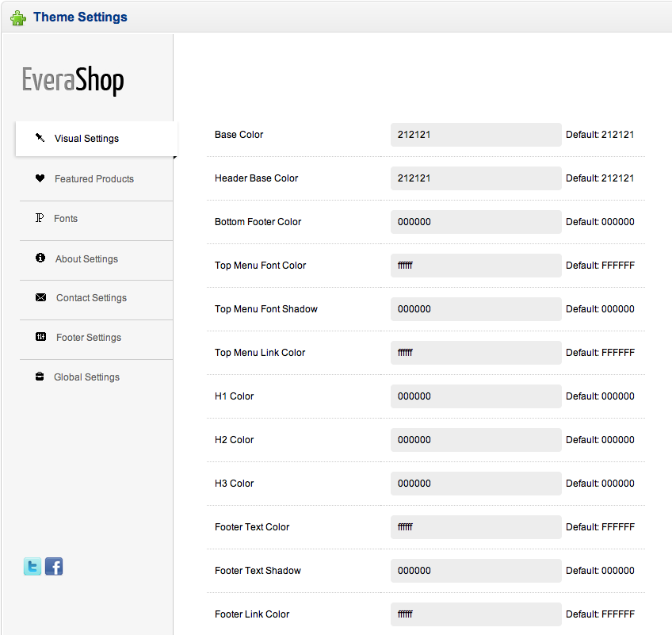Click the H3 Color label
Viewport: 672px width, 635px height.
pyautogui.click(x=234, y=484)
